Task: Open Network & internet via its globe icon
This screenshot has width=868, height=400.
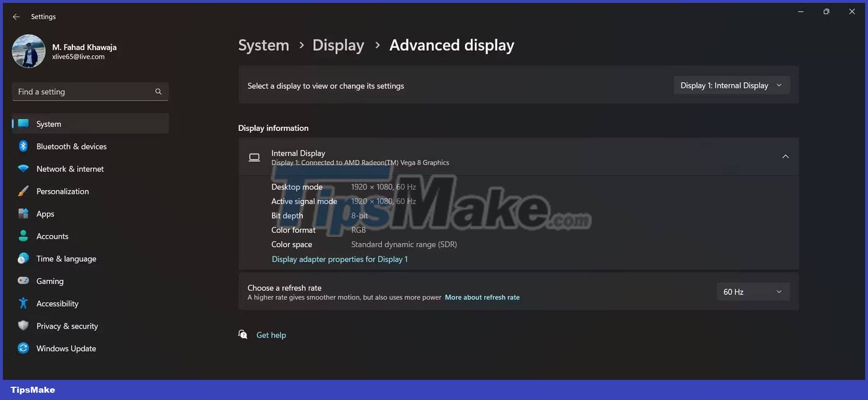Action: coord(22,168)
